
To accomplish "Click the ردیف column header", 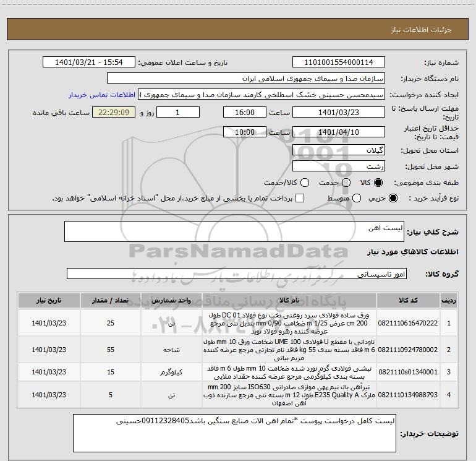I will pyautogui.click(x=449, y=301).
